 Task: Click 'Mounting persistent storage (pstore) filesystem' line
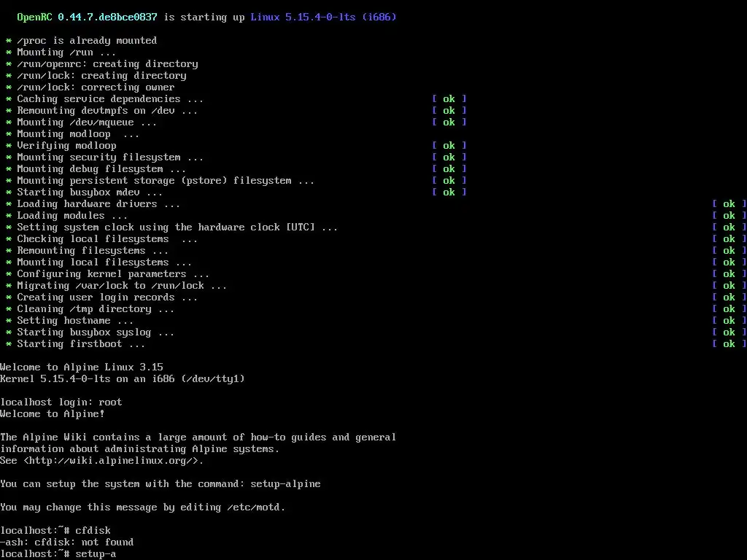tap(166, 181)
